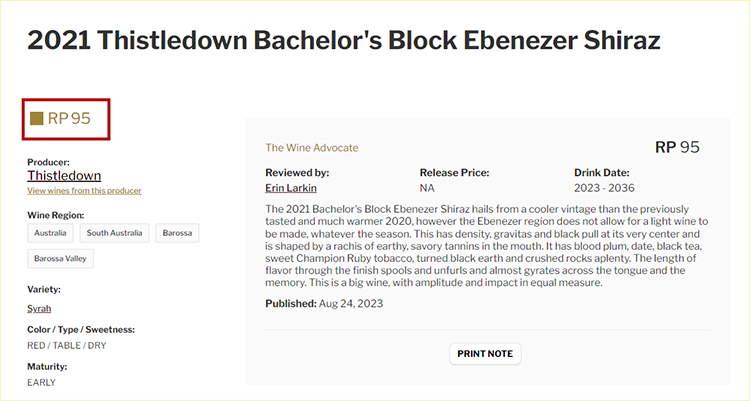The image size is (750, 401).
Task: Select the South Australia region tag
Action: click(x=111, y=233)
